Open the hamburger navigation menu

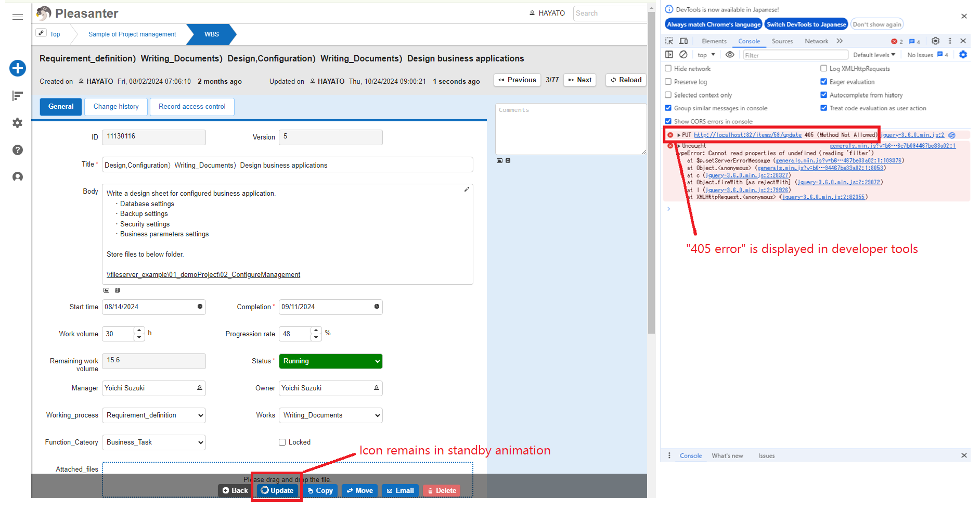pos(18,17)
